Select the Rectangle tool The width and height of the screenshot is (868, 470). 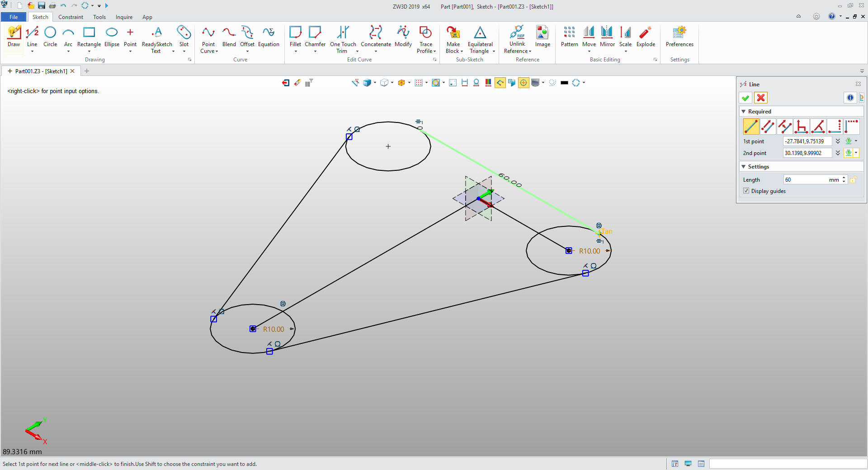point(89,37)
